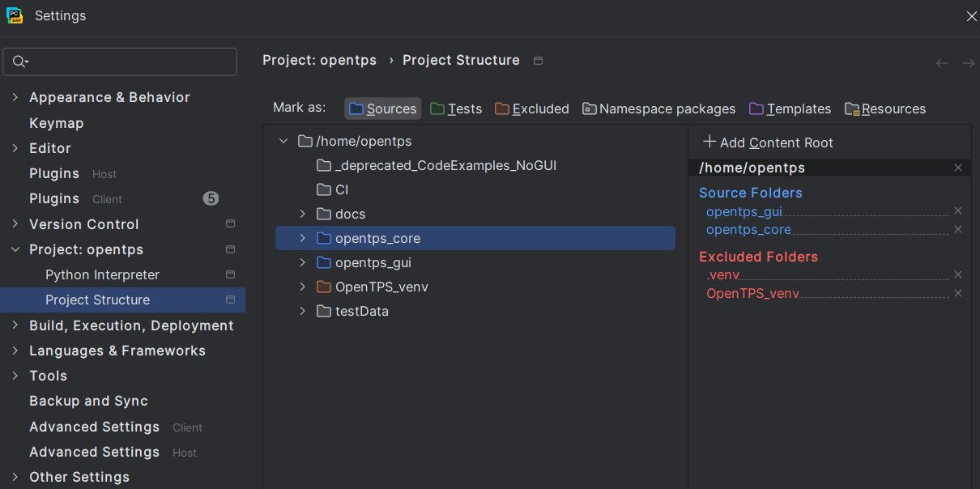Image resolution: width=980 pixels, height=489 pixels.
Task: Mark selected folder as Namespace packages
Action: point(659,108)
